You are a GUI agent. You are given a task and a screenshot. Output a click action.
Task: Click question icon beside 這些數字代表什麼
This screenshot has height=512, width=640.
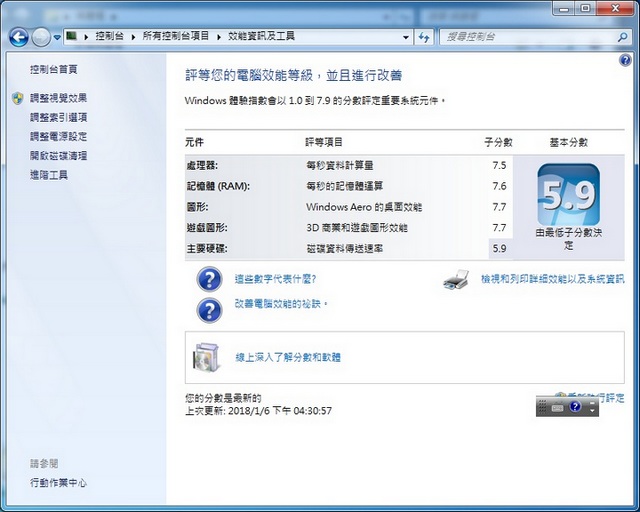209,279
